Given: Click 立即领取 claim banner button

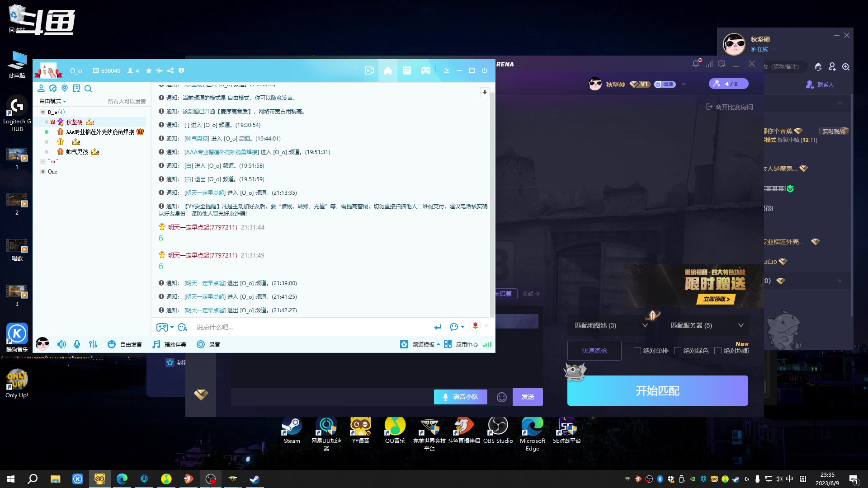Looking at the screenshot, I should tap(717, 299).
